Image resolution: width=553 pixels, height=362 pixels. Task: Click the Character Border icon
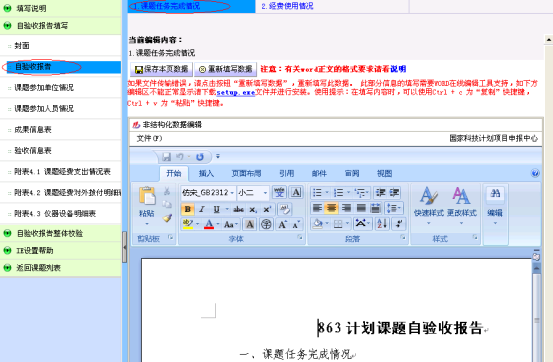click(296, 193)
